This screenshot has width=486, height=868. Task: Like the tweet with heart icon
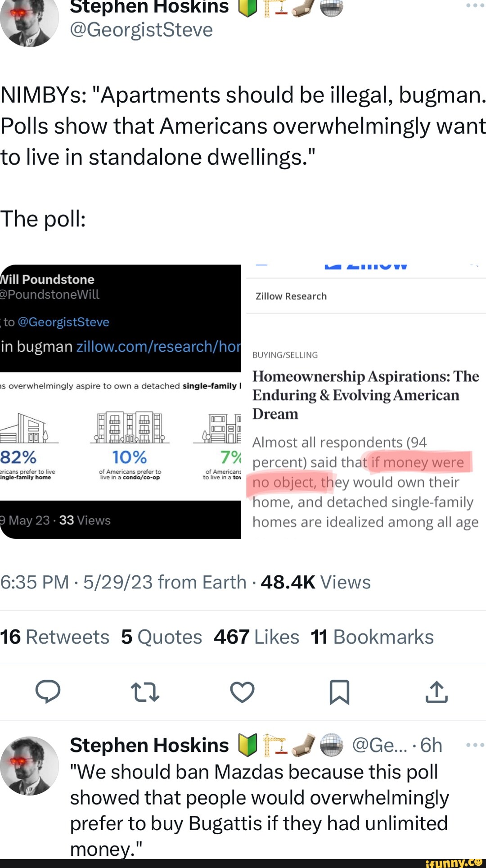tap(242, 692)
